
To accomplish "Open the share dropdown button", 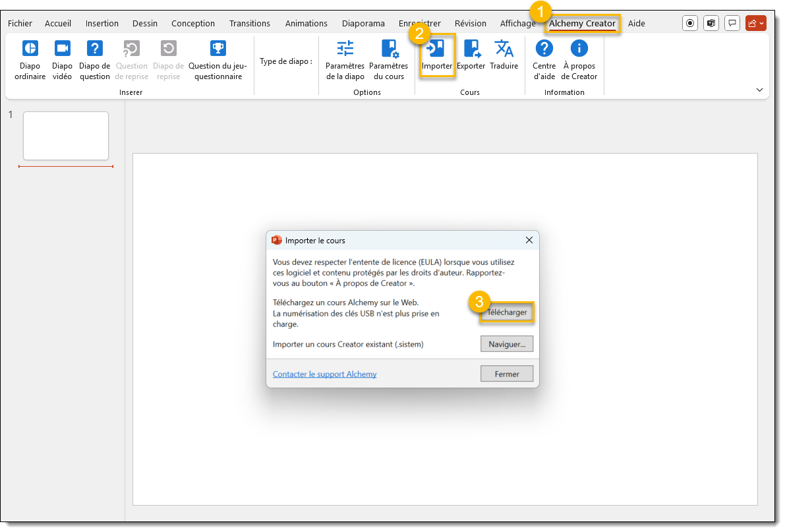I will coord(755,23).
